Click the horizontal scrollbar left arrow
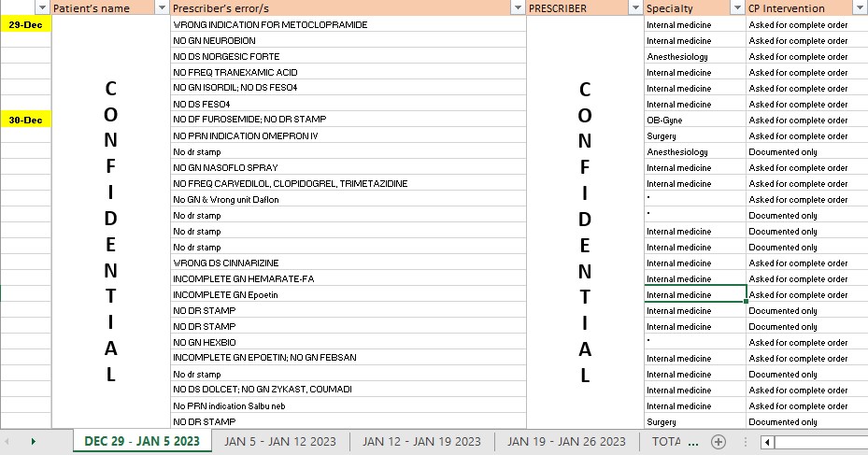868x455 pixels. pos(766,441)
